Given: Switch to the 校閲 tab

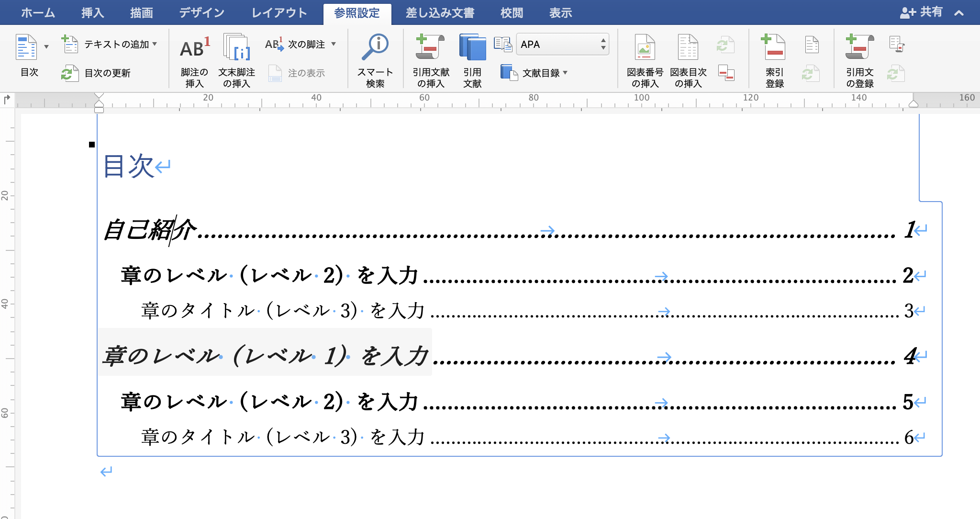Looking at the screenshot, I should point(512,13).
